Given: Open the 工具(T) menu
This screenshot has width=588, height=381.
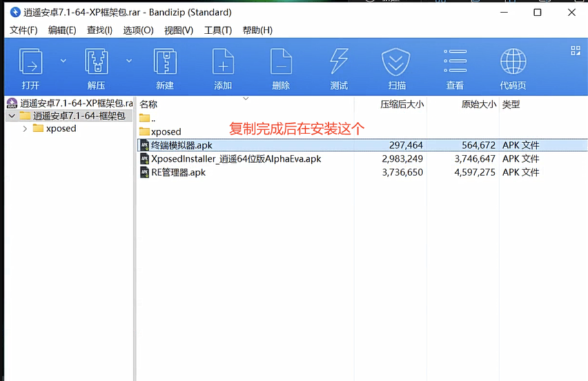Looking at the screenshot, I should click(217, 30).
